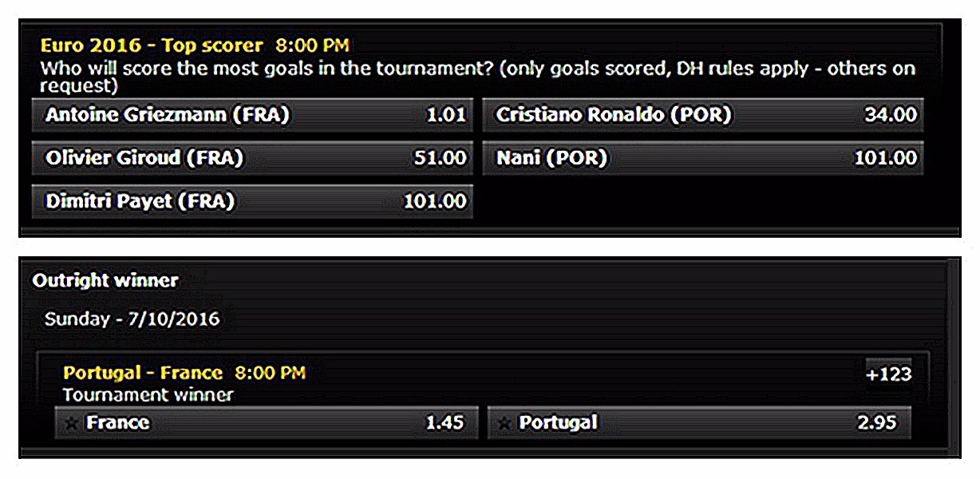Select Nani (POR) as top scorer
Image resolution: width=980 pixels, height=479 pixels.
coord(551,158)
